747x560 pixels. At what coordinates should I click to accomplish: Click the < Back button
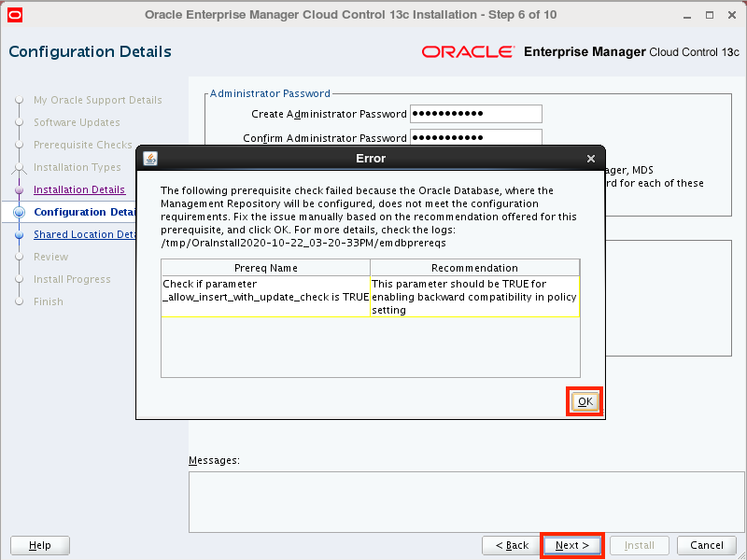512,545
